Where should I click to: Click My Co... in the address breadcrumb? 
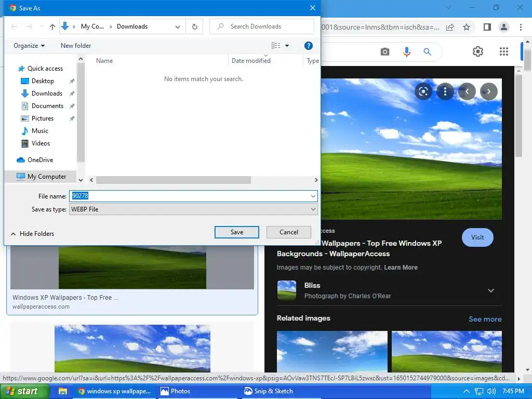click(92, 26)
